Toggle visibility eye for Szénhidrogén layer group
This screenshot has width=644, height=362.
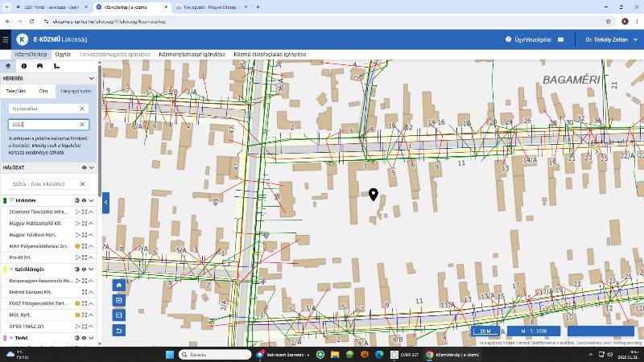pos(84,269)
